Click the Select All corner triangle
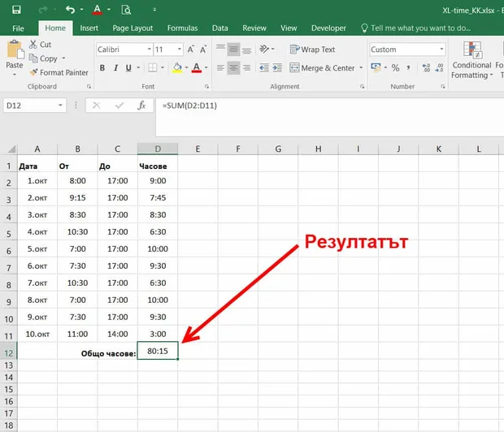The width and height of the screenshot is (504, 432). [11, 149]
